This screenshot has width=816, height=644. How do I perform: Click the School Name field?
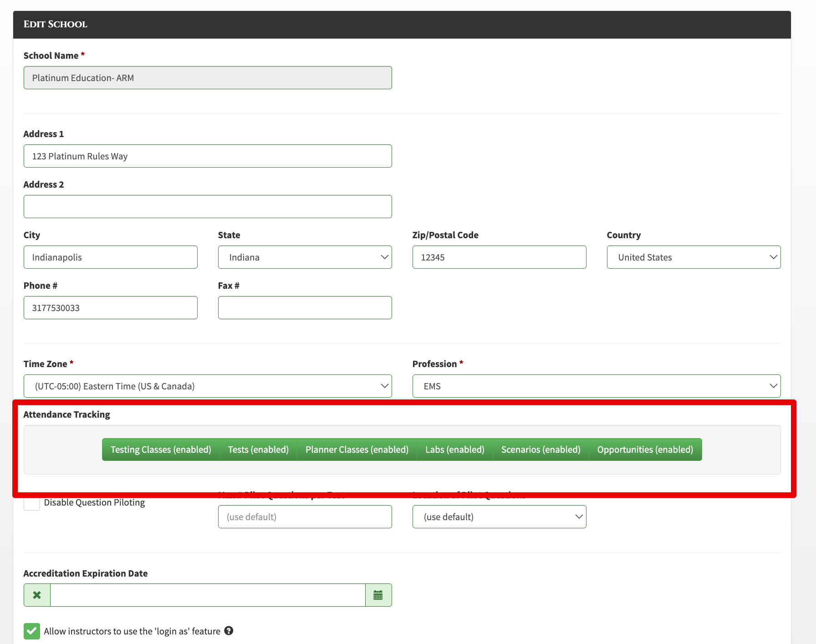[208, 78]
